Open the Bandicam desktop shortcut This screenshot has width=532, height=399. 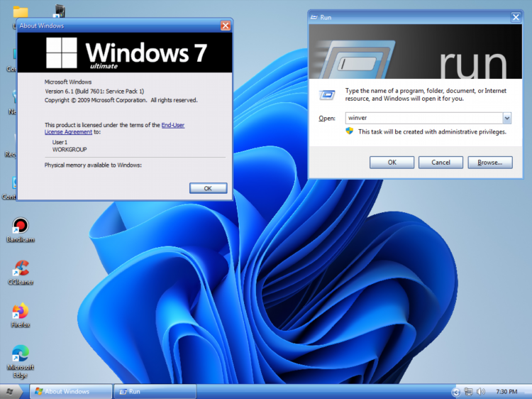[21, 230]
